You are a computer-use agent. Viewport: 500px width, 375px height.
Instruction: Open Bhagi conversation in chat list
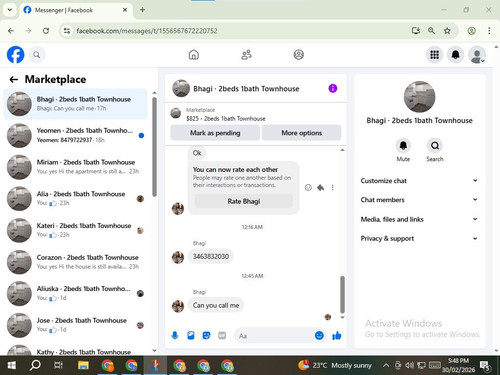75,104
